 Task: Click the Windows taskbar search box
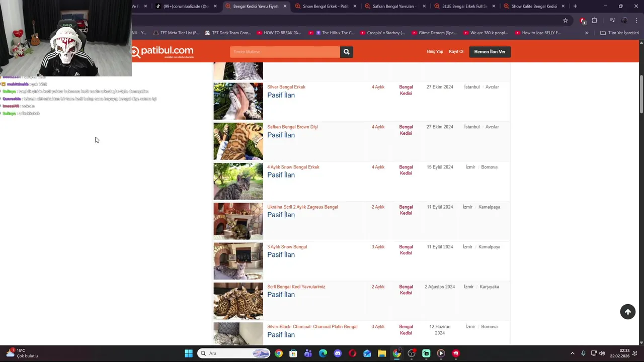coord(234,353)
